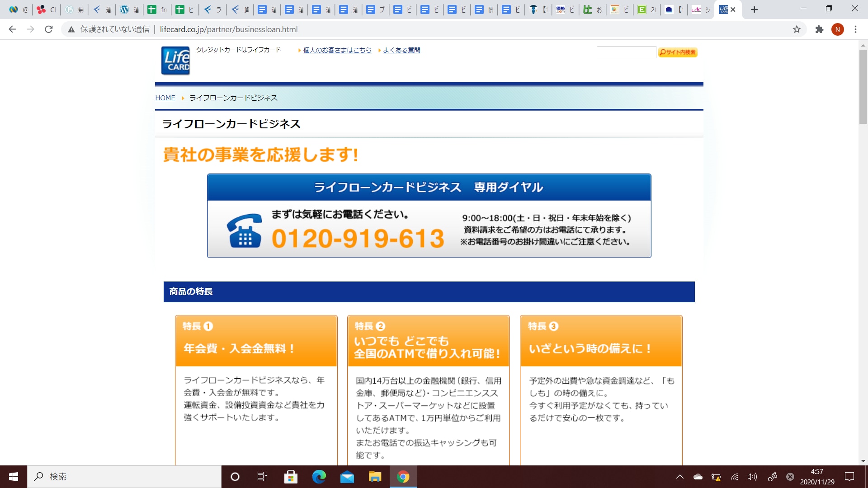Open Chrome extensions puzzle icon
The width and height of the screenshot is (868, 488).
click(819, 29)
